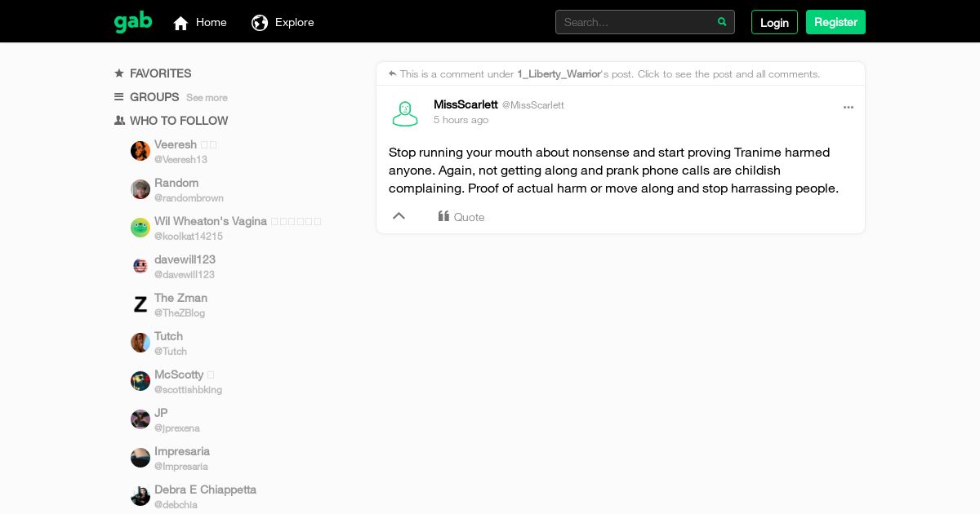Open the @scottishbking handle
Screen dimensions: 980x514
pos(188,390)
